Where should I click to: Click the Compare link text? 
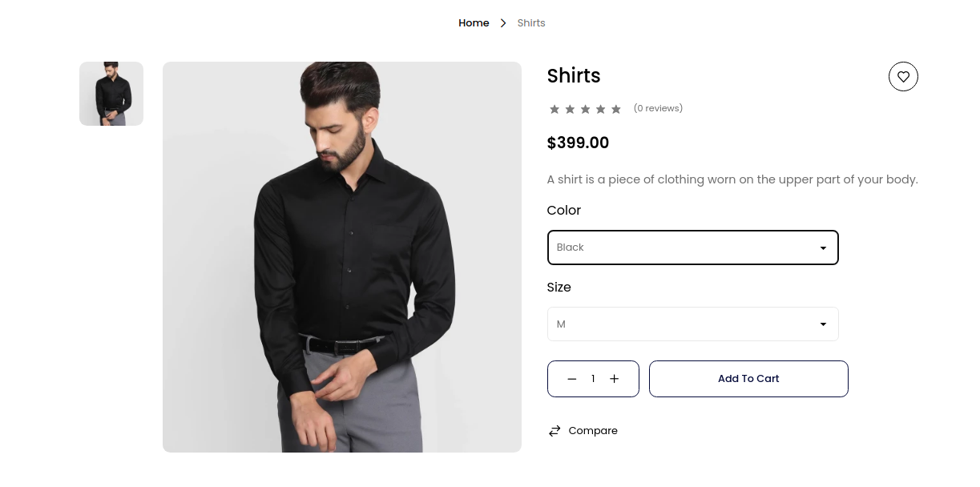pyautogui.click(x=593, y=431)
